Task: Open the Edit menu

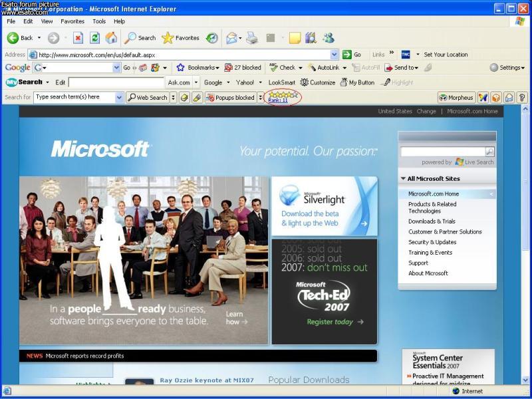Action: pos(28,21)
